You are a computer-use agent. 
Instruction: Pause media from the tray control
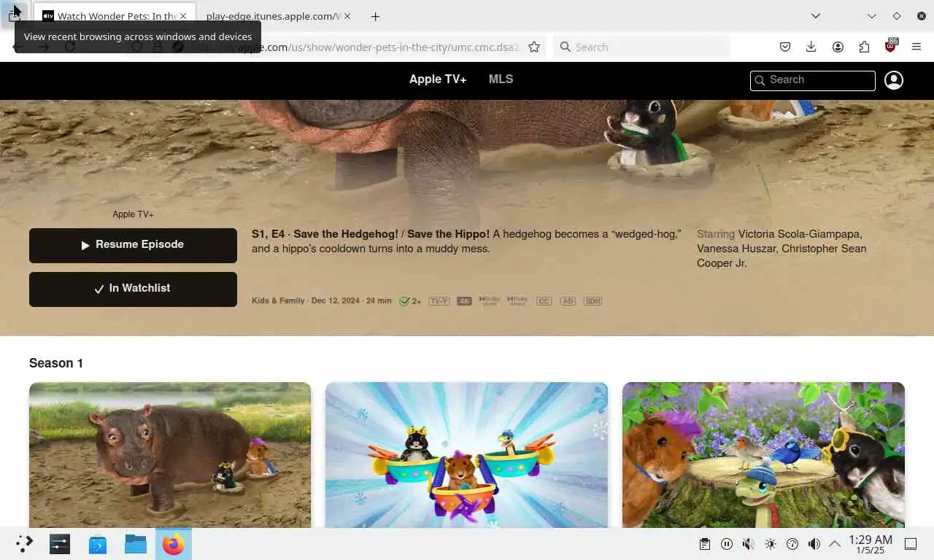pyautogui.click(x=727, y=544)
